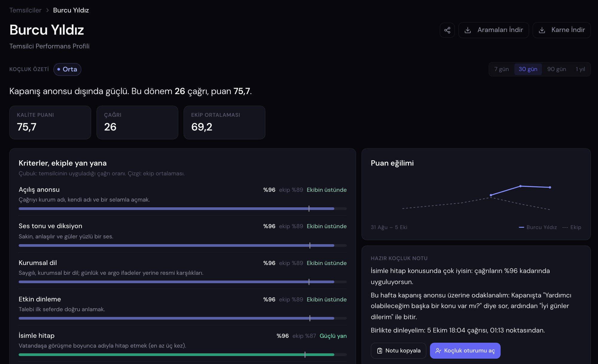598x364 pixels.
Task: Click the Hazır Koçluk Notu heading
Action: click(399, 258)
